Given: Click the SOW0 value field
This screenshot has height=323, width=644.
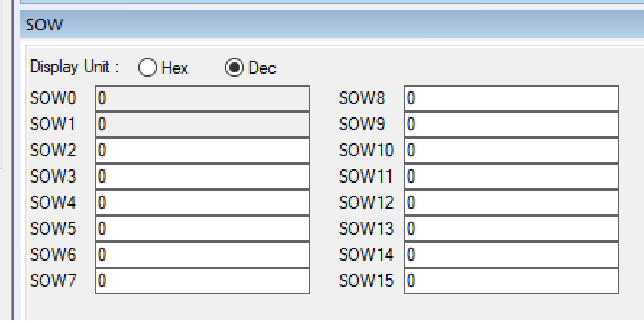Looking at the screenshot, I should click(x=202, y=98).
